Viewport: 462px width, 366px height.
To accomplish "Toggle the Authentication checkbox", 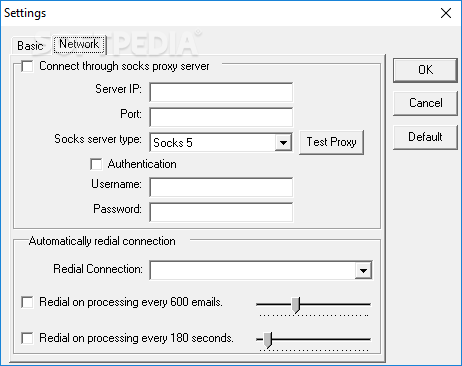I will (x=96, y=164).
